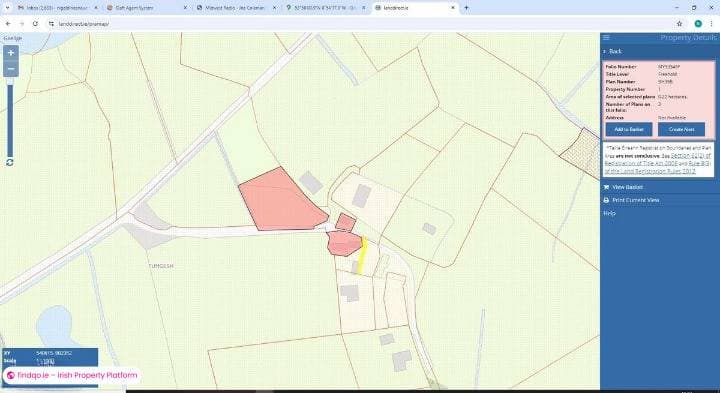Adjust the vertical map zoom slider
This screenshot has height=393, width=720.
tap(10, 118)
